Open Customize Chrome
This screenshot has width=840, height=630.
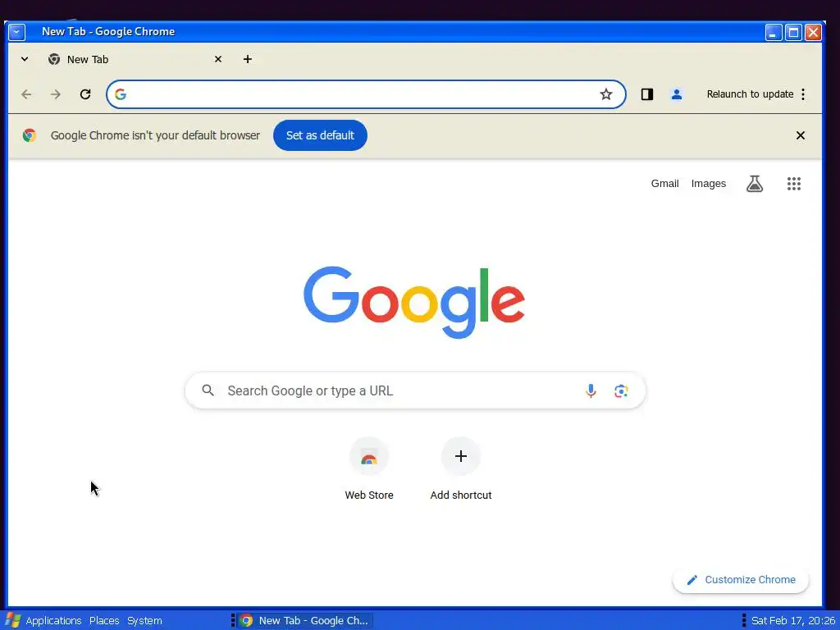click(x=741, y=580)
